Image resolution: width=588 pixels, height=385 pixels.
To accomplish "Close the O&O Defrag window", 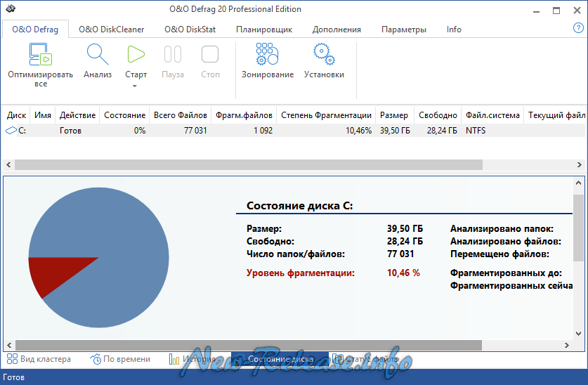I will 577,11.
